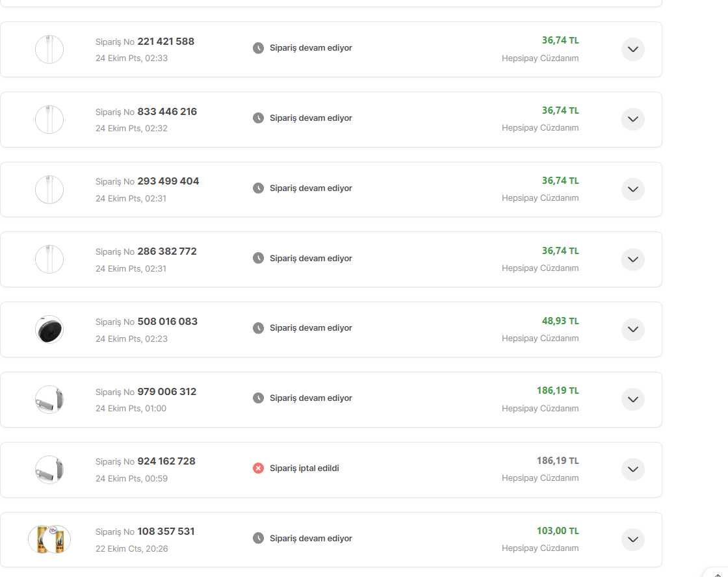Expand order 508 016 083 details chevron
The width and height of the screenshot is (728, 577).
coord(632,329)
